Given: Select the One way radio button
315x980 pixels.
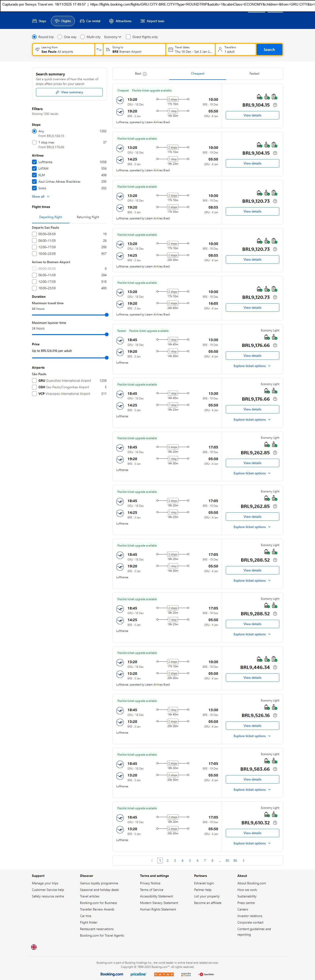Looking at the screenshot, I should (60, 37).
